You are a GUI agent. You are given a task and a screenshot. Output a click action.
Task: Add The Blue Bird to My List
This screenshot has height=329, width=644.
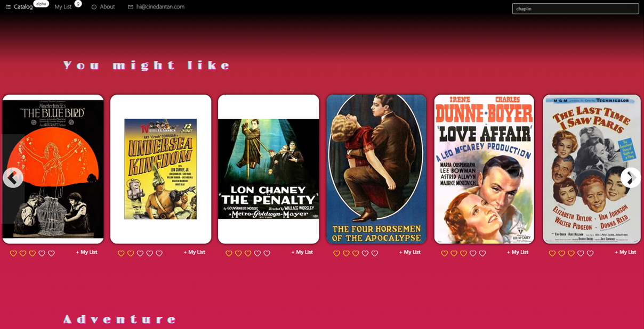pyautogui.click(x=86, y=252)
